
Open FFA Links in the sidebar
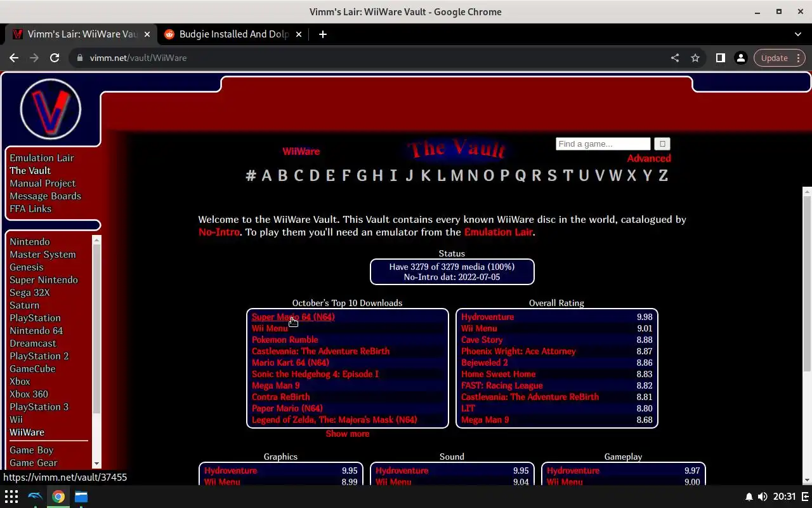[30, 209]
